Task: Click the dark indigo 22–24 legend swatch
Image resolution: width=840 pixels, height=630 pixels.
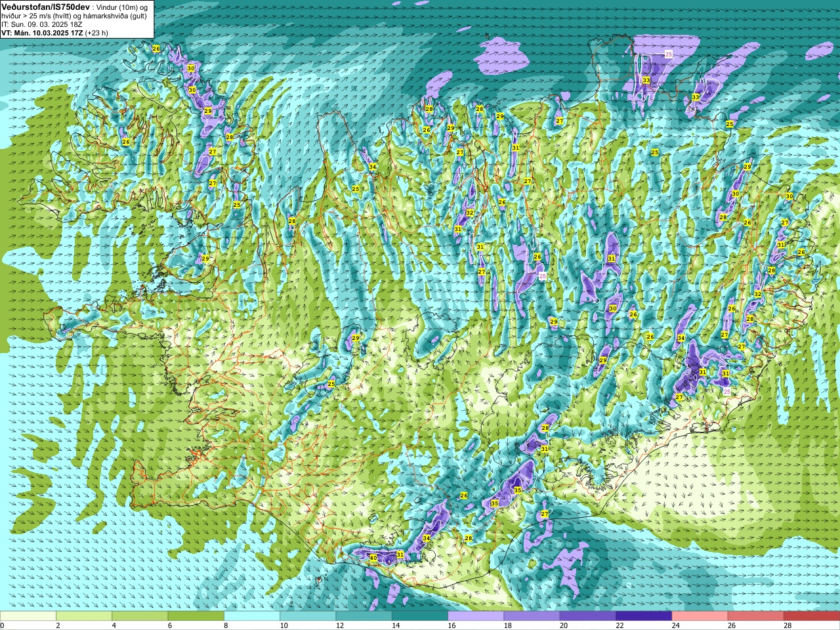Action: coord(644,616)
